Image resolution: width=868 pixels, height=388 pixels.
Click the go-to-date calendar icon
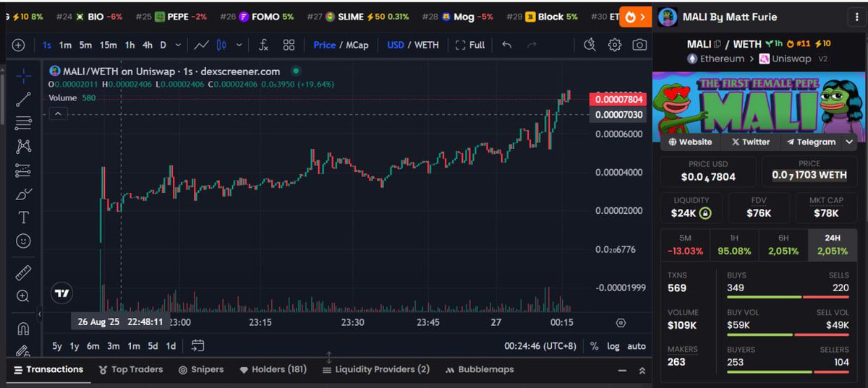[x=198, y=346]
